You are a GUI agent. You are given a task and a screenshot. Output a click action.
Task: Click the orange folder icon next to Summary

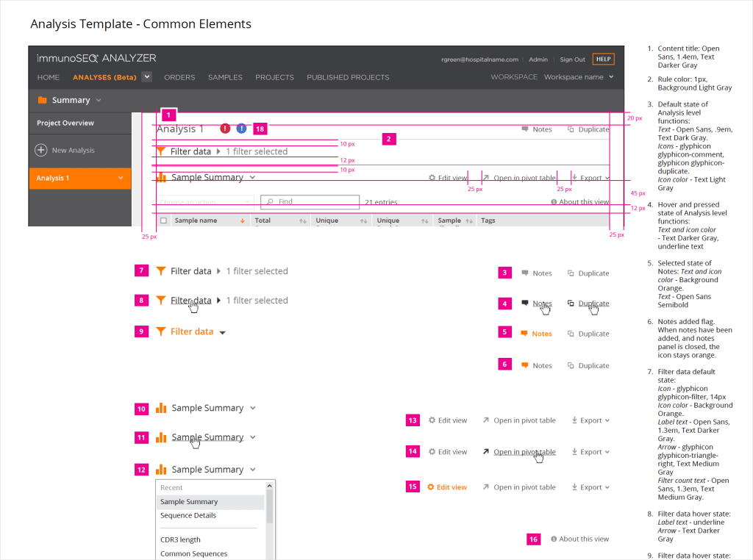tap(42, 100)
